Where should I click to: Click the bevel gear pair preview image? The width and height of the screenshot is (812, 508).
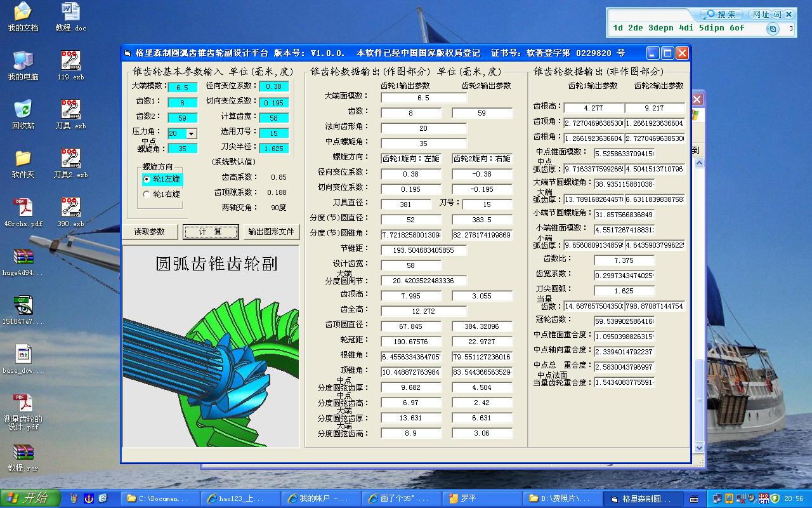(211, 347)
